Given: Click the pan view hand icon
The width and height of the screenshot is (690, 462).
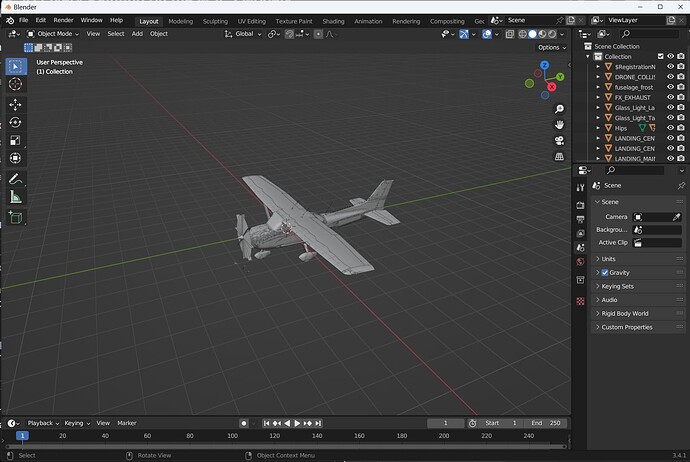Looking at the screenshot, I should (x=561, y=124).
